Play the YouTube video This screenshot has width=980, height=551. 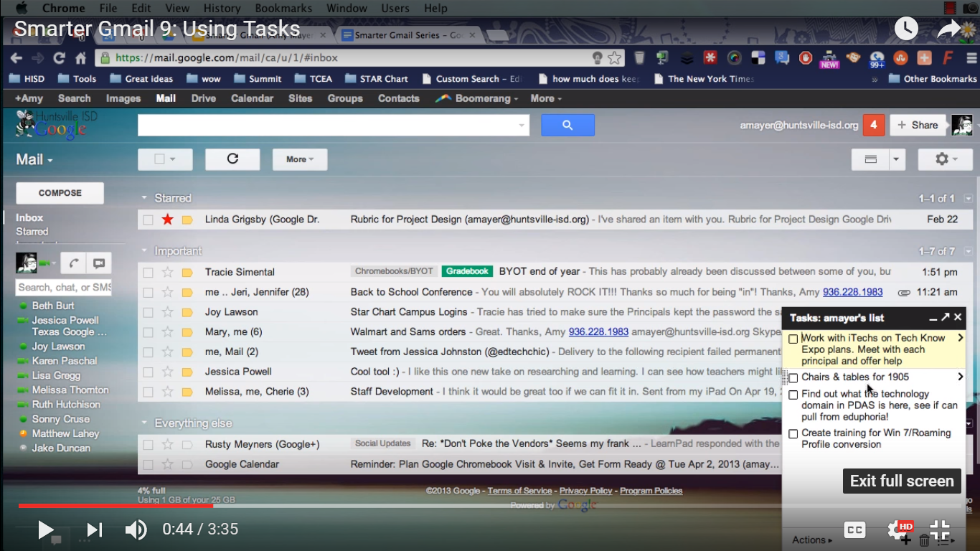(x=46, y=530)
